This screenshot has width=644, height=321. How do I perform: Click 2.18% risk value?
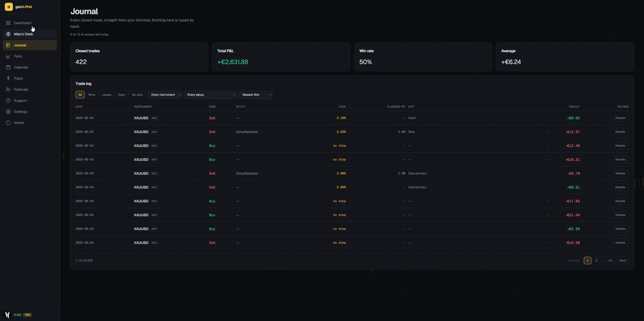[341, 118]
